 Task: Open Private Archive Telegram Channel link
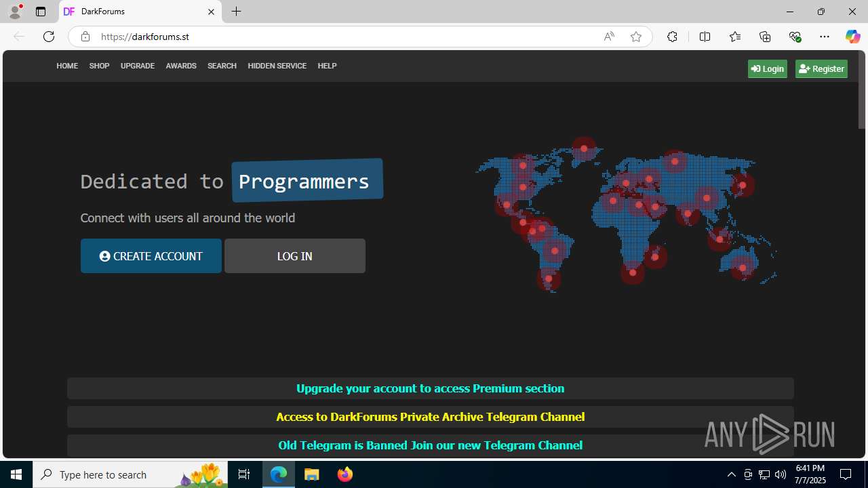[x=430, y=417]
